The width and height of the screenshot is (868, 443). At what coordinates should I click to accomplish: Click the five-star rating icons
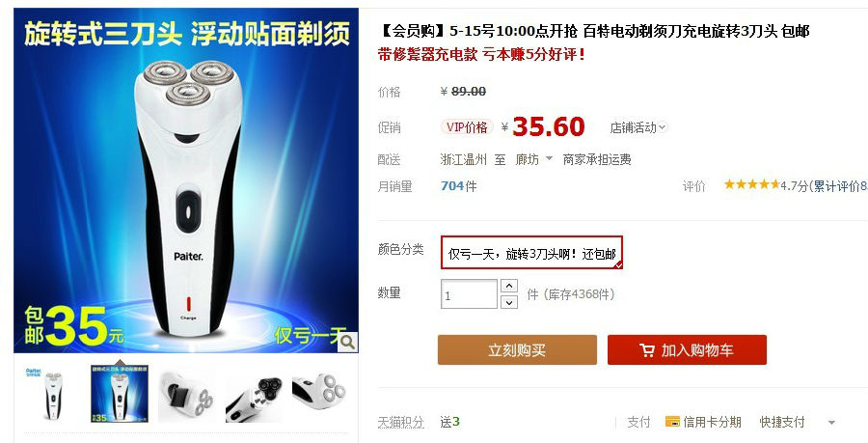(751, 184)
